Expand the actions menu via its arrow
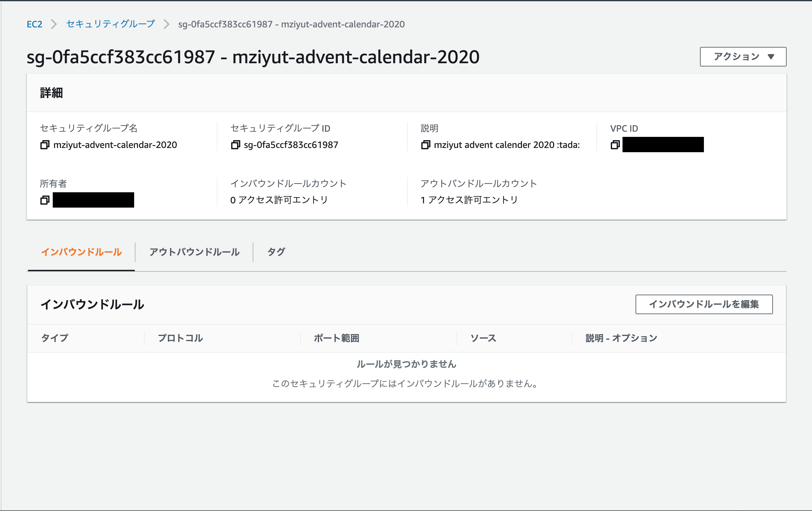 click(x=772, y=57)
